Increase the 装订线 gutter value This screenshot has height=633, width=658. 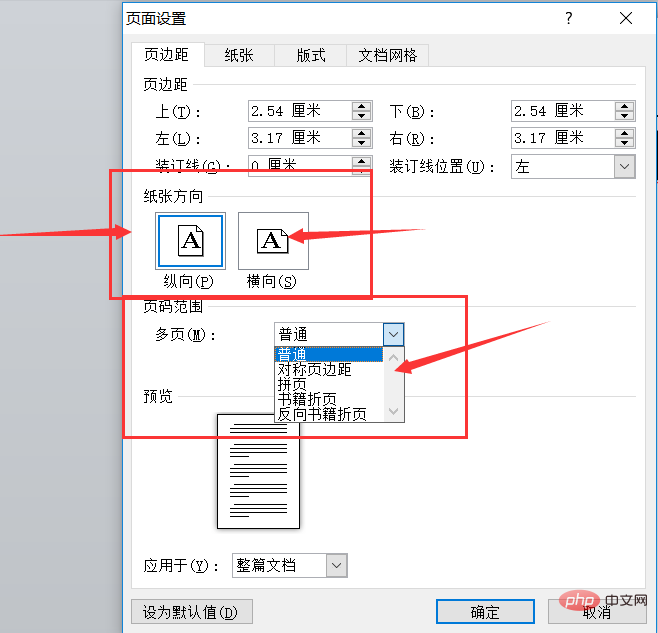pyautogui.click(x=361, y=161)
